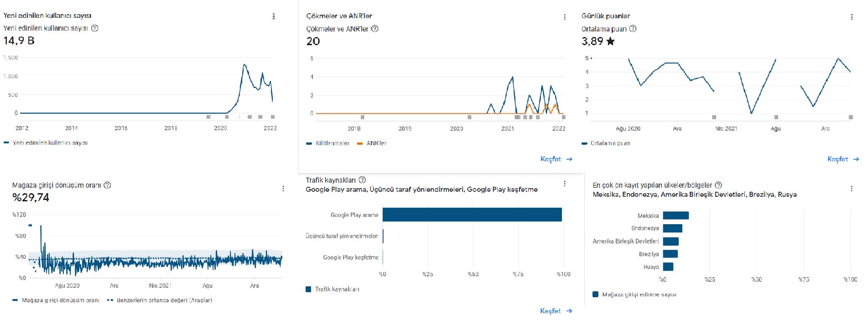The height and width of the screenshot is (326, 868).
Task: Show help for Yeni edinilen kullanıcı sayısı
Action: point(95,28)
